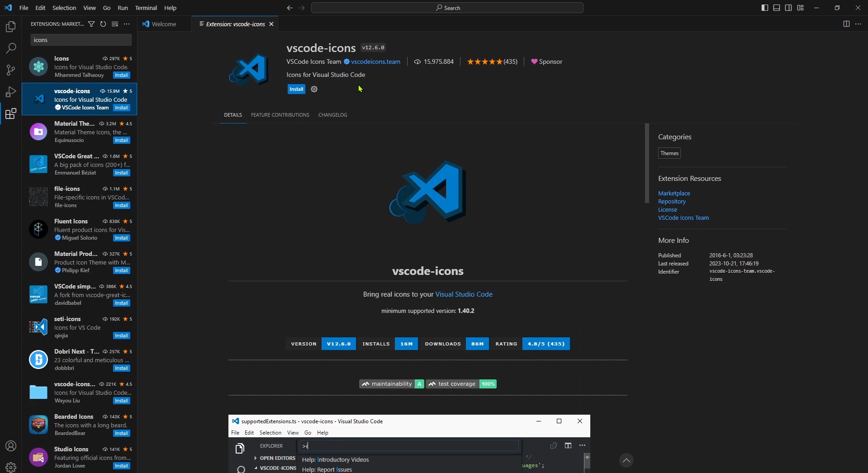Open the Edit menu
This screenshot has height=473, width=868.
[x=40, y=8]
